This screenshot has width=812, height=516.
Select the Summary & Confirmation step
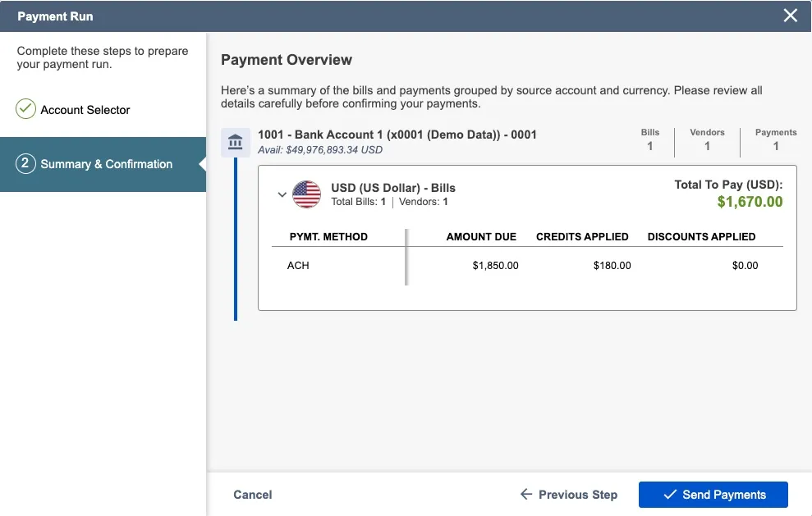103,164
